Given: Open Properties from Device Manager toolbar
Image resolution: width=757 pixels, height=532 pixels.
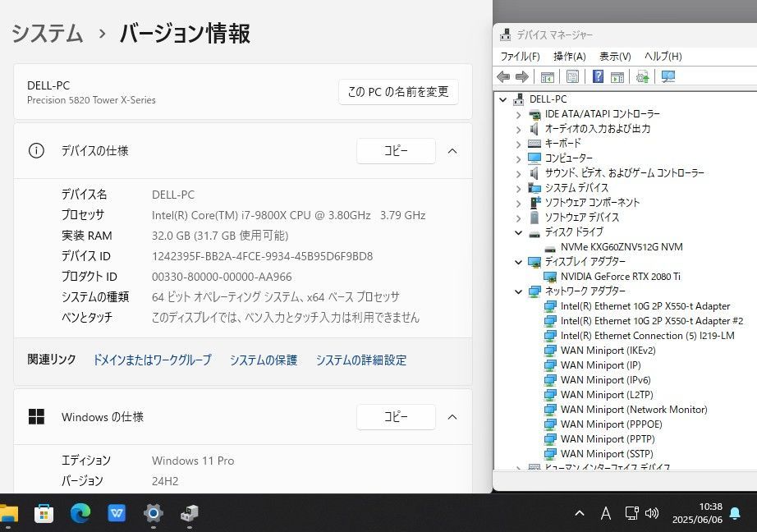Looking at the screenshot, I should [x=572, y=76].
